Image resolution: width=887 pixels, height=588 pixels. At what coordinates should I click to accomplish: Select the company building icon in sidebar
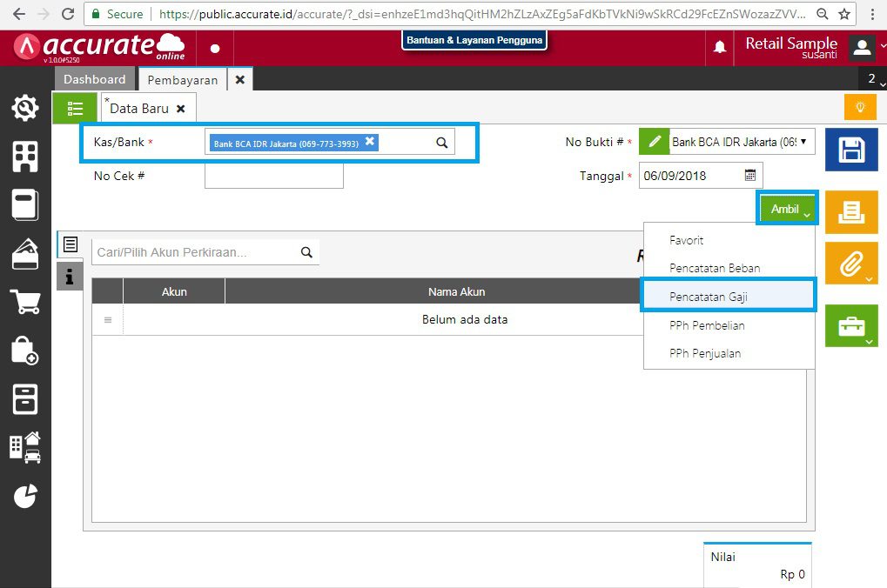click(x=25, y=157)
